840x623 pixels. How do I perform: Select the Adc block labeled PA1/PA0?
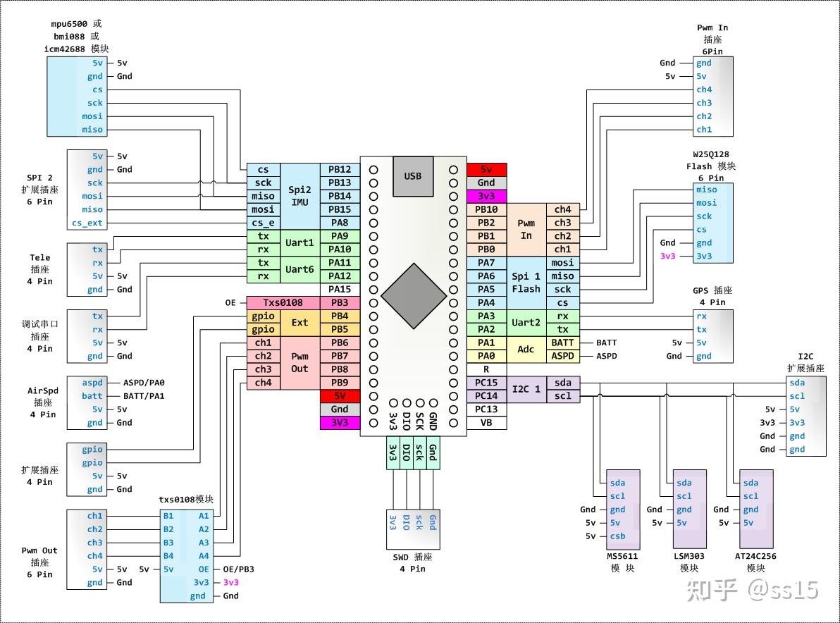(x=526, y=350)
